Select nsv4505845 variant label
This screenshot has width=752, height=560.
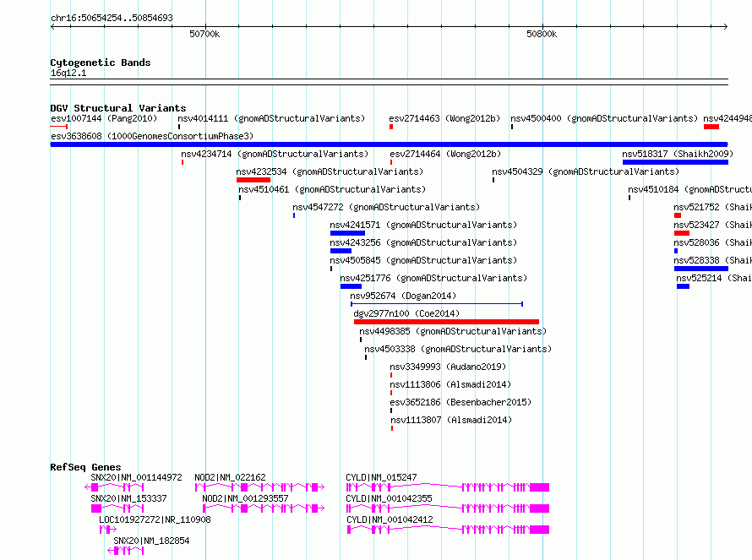coord(423,260)
